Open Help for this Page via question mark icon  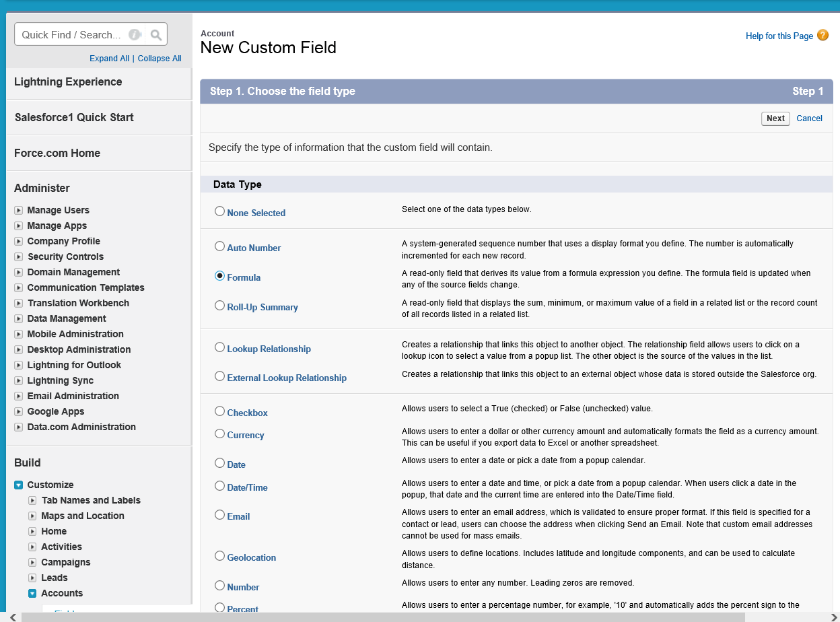pos(823,35)
